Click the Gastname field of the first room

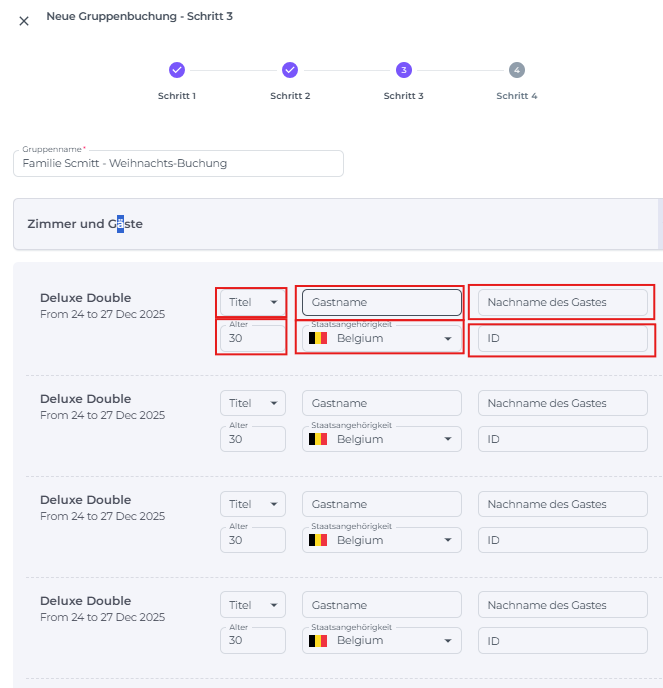(381, 302)
